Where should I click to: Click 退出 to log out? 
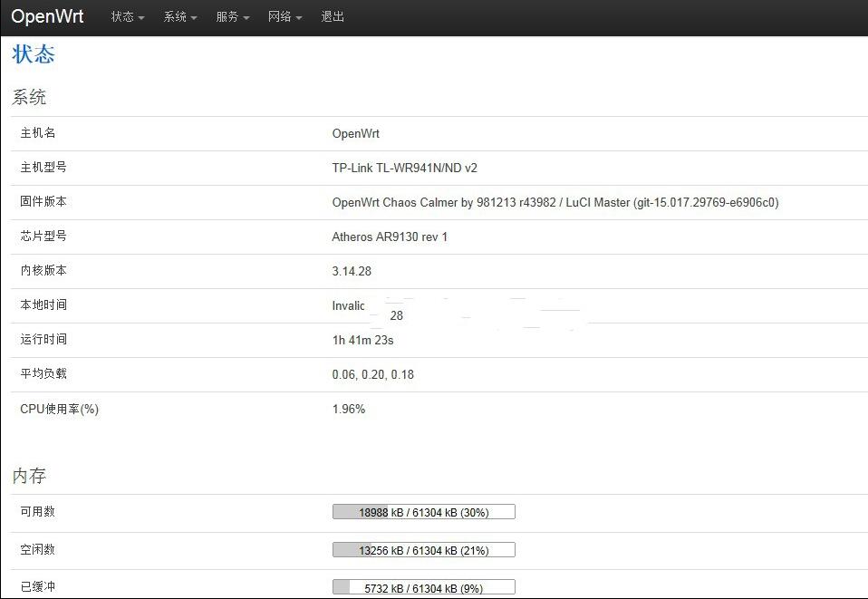point(333,17)
